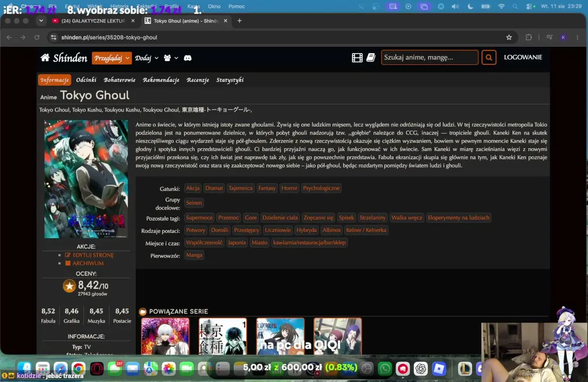Open the Chrome extensions puzzle icon
This screenshot has height=382, width=588.
pyautogui.click(x=529, y=37)
